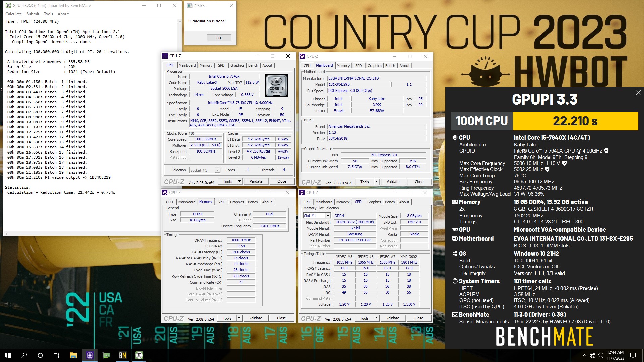Click the BIOS Version 1.13 field
The width and height of the screenshot is (644, 362).
(x=377, y=132)
